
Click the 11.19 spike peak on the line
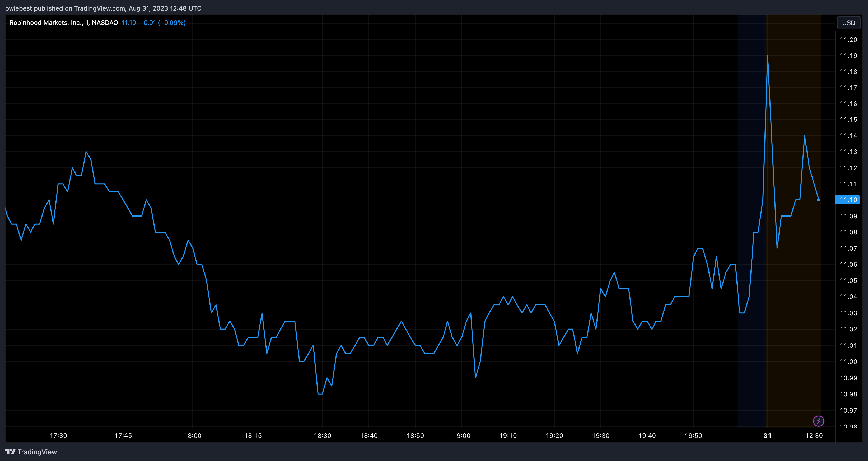(768, 56)
